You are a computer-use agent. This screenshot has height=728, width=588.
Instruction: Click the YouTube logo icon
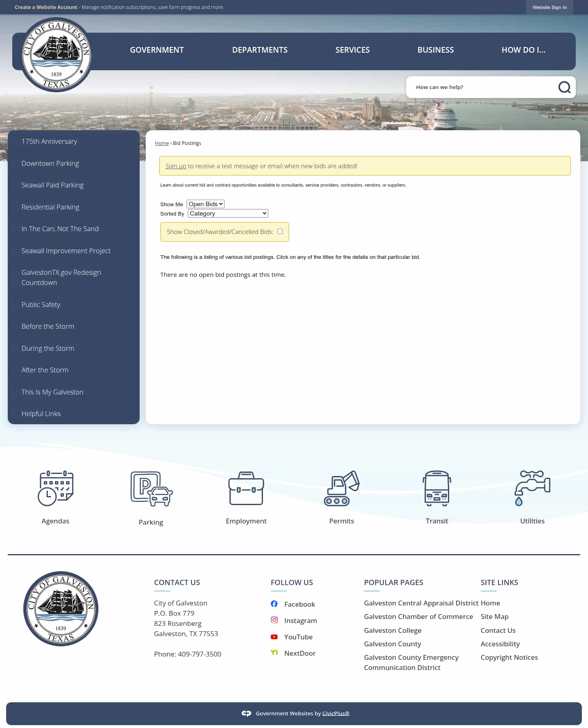click(x=274, y=637)
